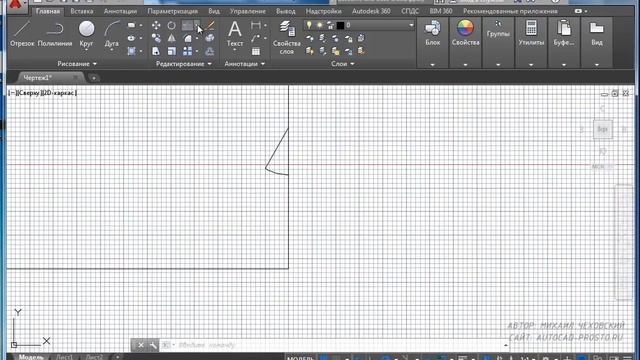This screenshot has width=640, height=360.
Task: Click the Stretch tool icon
Action: click(x=156, y=51)
